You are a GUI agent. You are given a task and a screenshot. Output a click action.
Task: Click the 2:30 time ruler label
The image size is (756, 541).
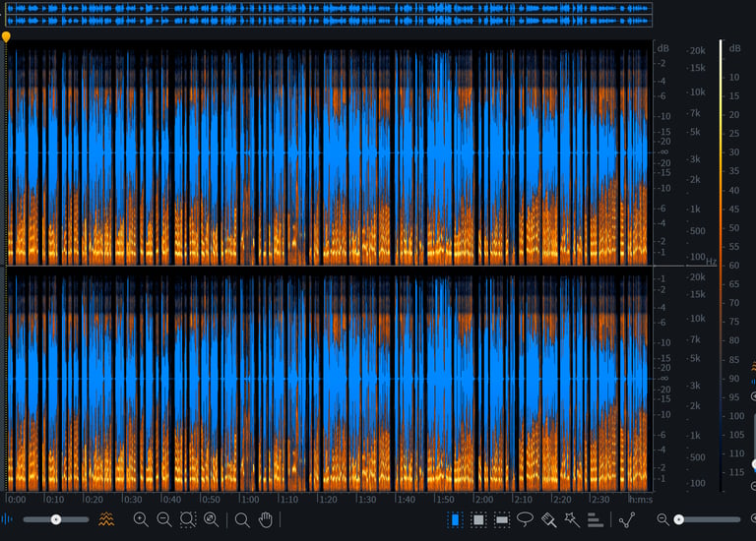pos(600,500)
